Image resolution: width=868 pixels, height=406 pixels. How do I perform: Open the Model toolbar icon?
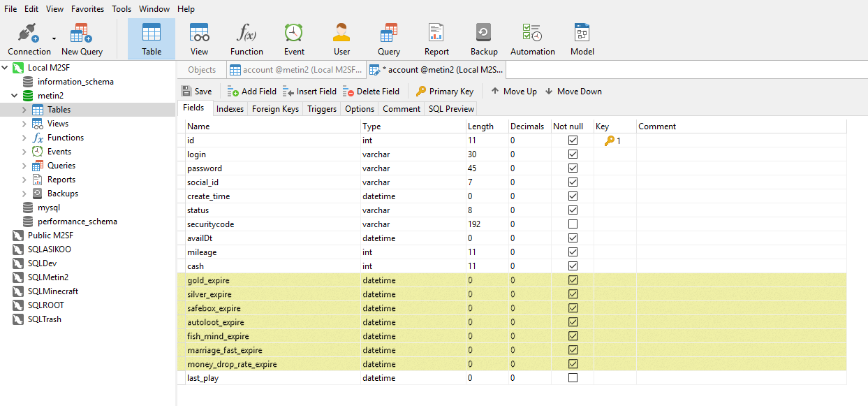point(582,39)
